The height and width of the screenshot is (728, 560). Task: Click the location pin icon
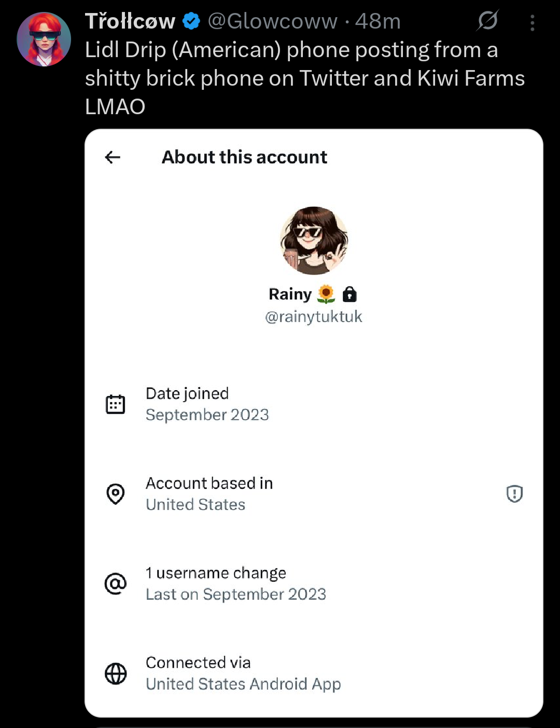tap(116, 493)
